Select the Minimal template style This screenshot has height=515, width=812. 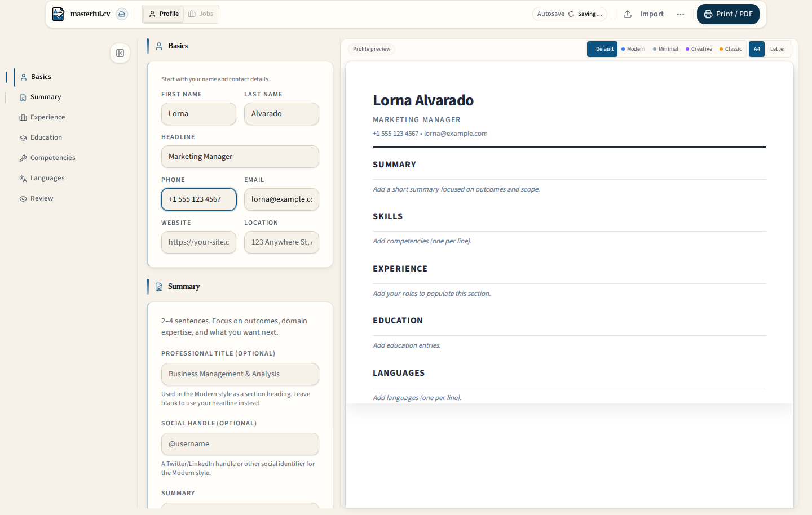click(665, 49)
